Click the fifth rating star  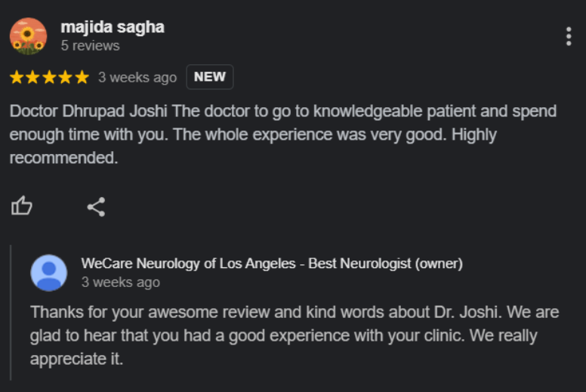point(82,77)
